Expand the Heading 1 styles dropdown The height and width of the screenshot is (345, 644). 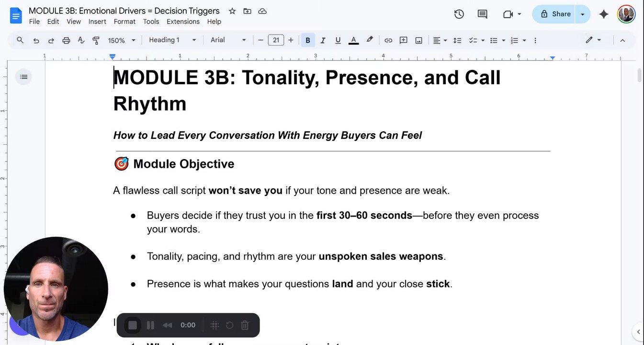(x=172, y=40)
